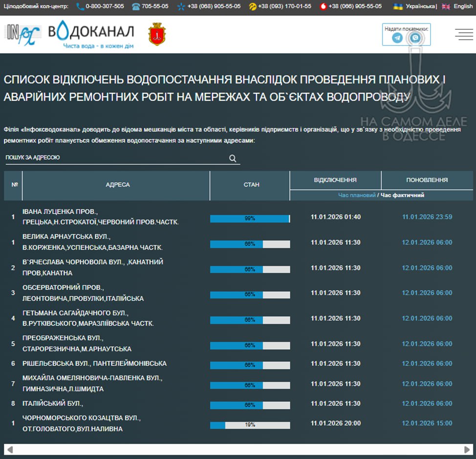
Task: Click the 19% bar for Чорноморського Козацтва
Action: (x=250, y=425)
